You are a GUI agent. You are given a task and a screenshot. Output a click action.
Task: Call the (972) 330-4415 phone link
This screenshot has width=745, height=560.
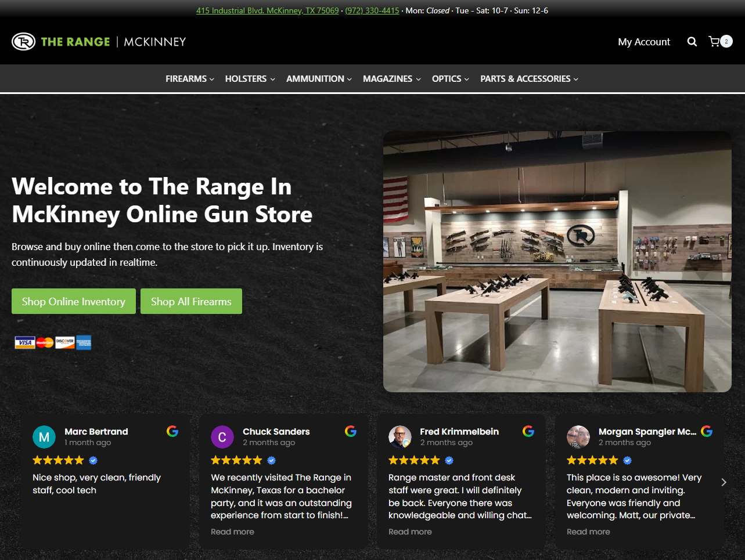click(x=372, y=10)
